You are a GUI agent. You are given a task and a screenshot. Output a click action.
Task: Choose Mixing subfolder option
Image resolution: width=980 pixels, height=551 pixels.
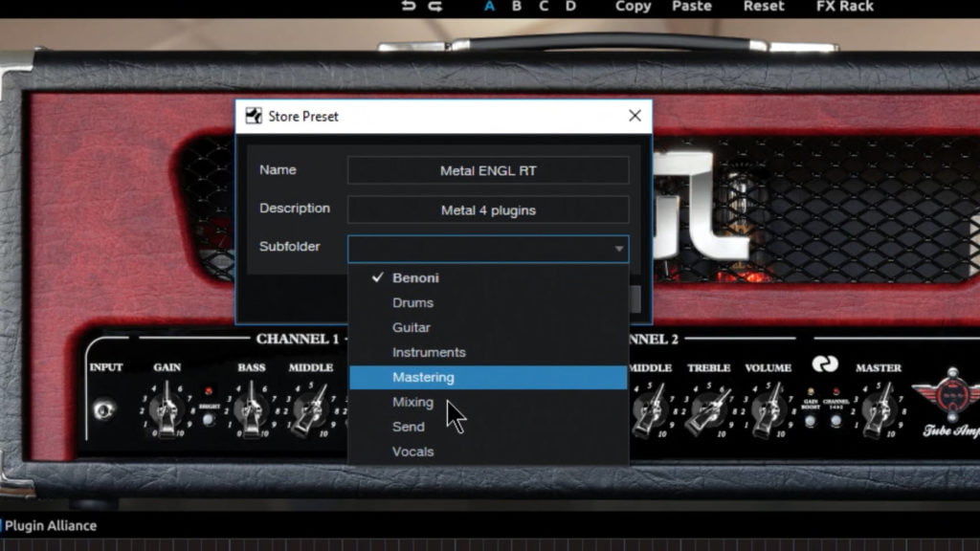point(488,402)
